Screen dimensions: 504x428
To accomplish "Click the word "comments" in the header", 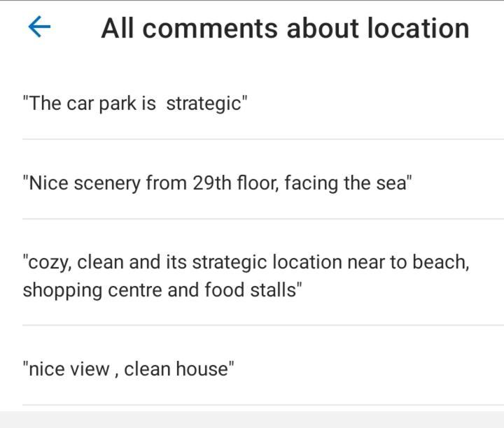I will pos(210,29).
